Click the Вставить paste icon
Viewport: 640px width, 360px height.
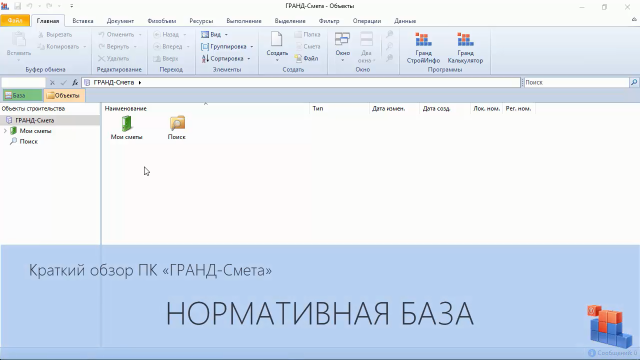[18, 40]
